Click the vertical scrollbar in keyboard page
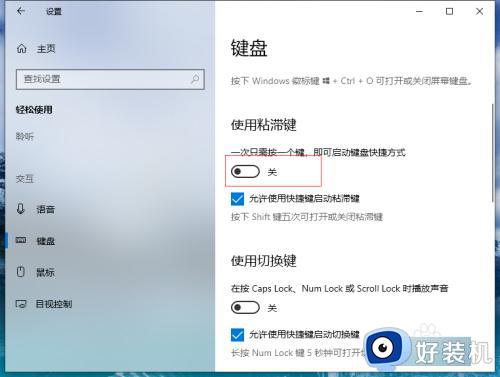500x377 pixels. [493, 153]
